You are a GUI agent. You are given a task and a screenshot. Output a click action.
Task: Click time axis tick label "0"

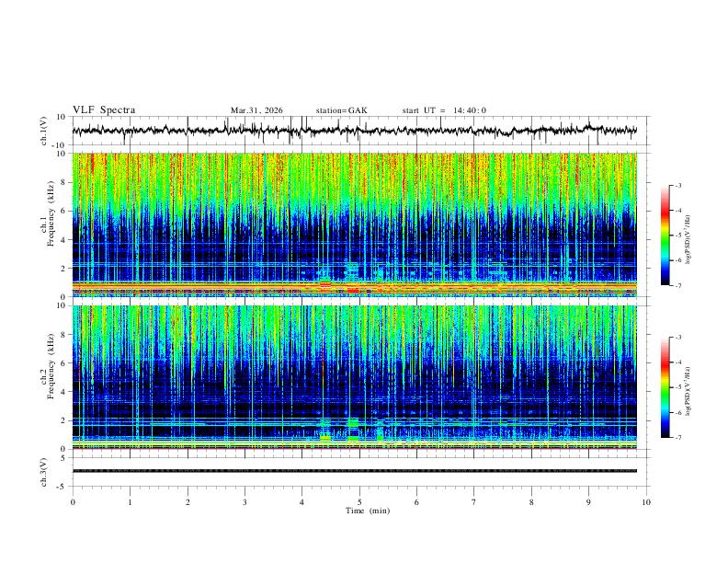[73, 502]
